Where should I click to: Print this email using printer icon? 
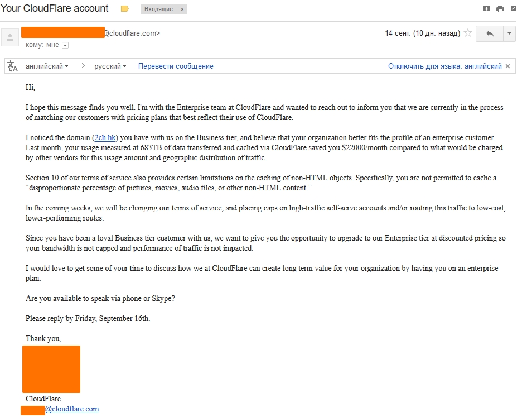click(x=500, y=9)
